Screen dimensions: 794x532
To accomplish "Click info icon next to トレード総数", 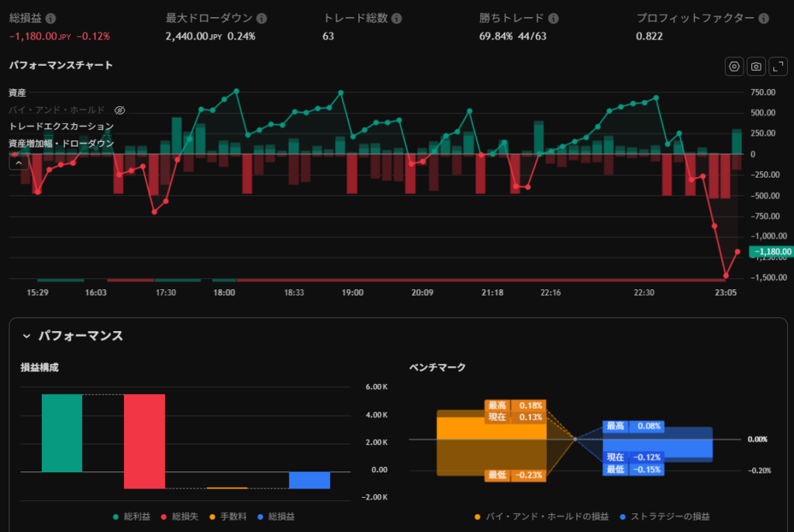I will [396, 18].
